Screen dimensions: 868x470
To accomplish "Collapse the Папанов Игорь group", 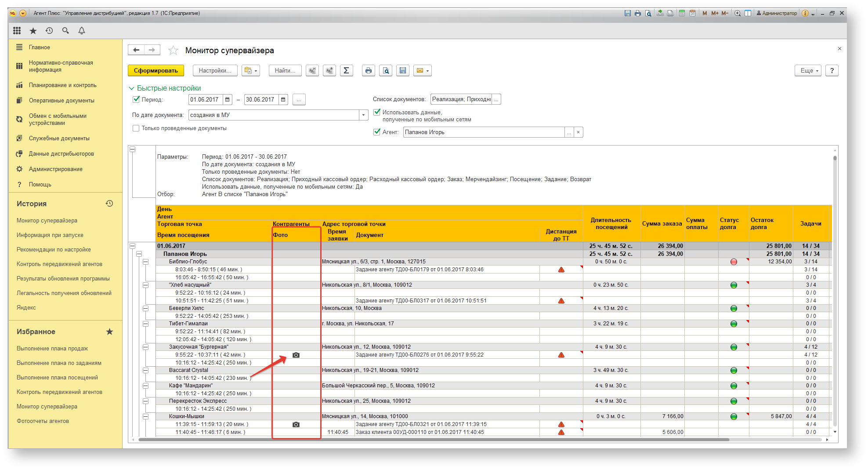I will (139, 254).
